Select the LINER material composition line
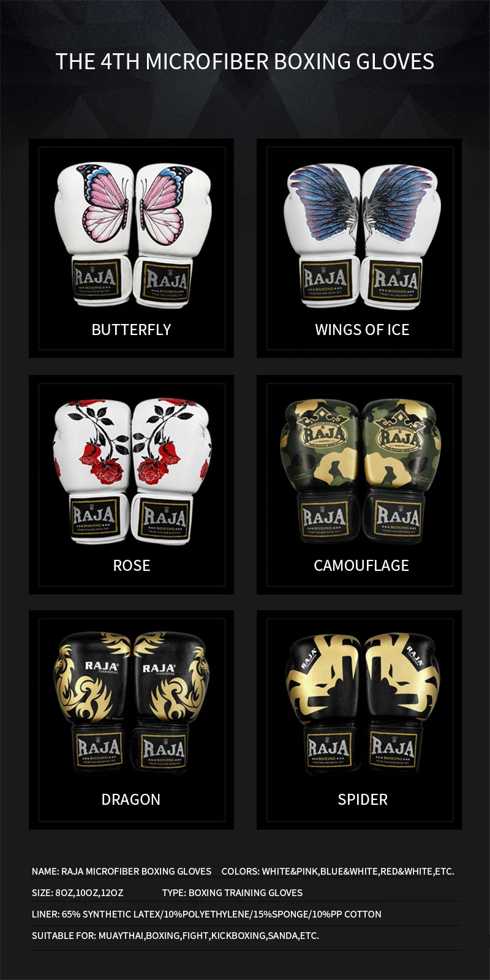Screen dimensions: 490x980 [x=206, y=914]
